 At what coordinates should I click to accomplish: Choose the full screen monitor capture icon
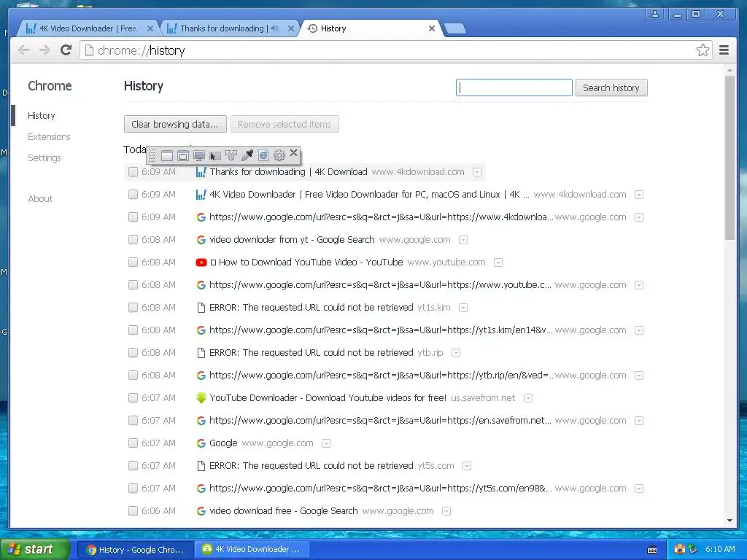pyautogui.click(x=199, y=155)
